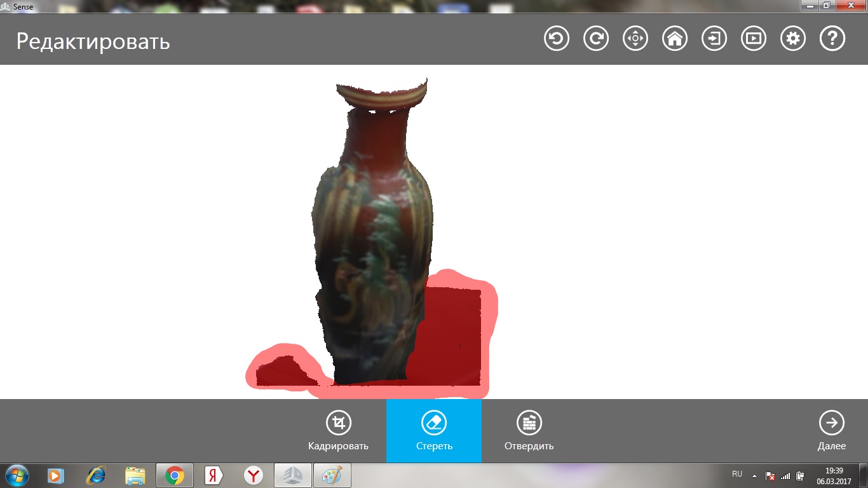Select the Отвердить solidify tool
The width and height of the screenshot is (868, 488).
pos(529,431)
